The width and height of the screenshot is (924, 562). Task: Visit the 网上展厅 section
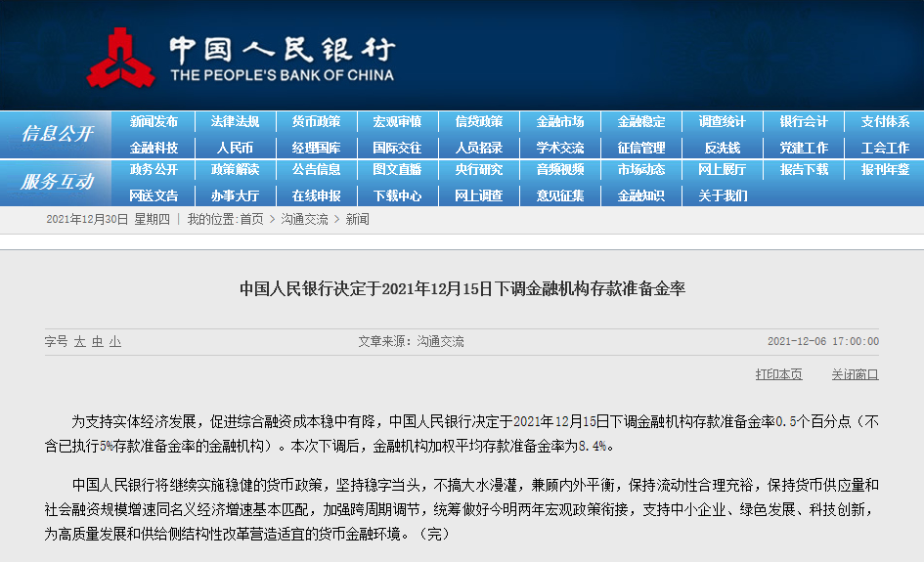[723, 170]
